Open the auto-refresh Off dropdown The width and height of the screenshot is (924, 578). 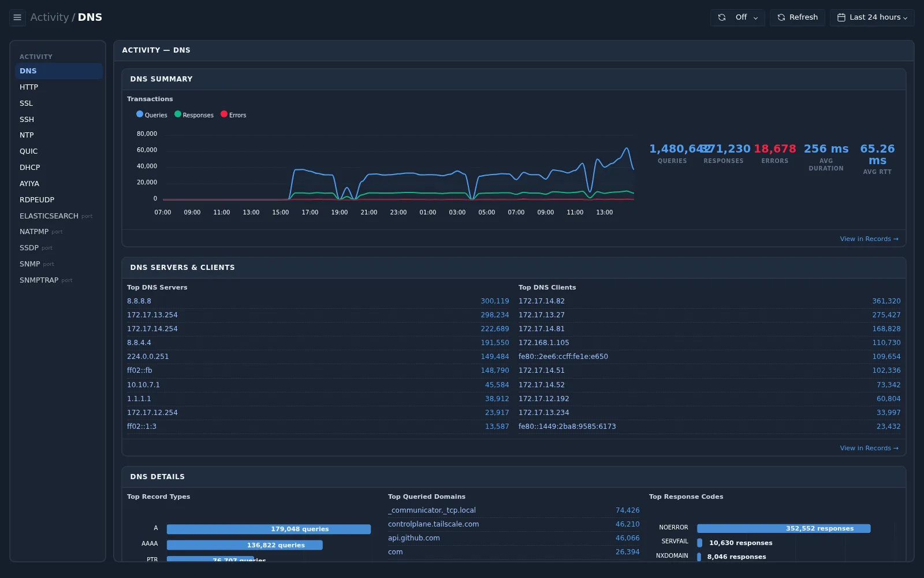pos(737,17)
